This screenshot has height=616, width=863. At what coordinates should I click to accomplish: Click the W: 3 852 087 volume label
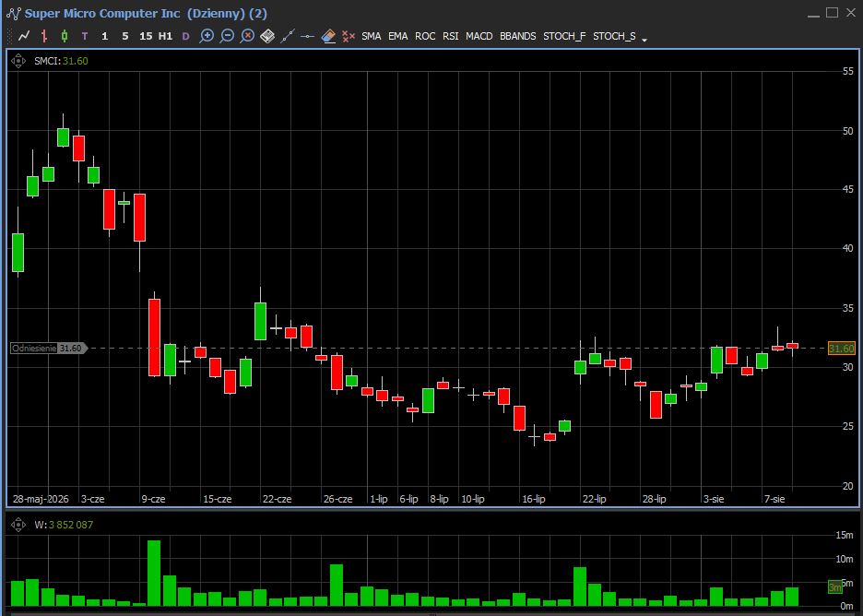coord(64,525)
